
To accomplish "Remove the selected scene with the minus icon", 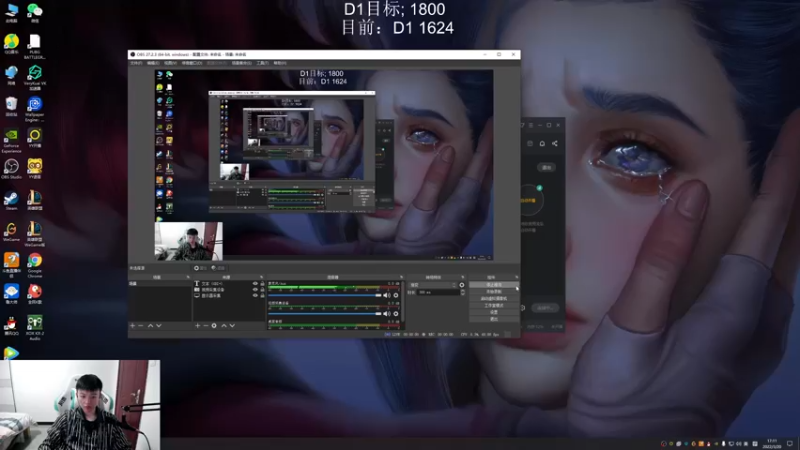I will point(141,326).
